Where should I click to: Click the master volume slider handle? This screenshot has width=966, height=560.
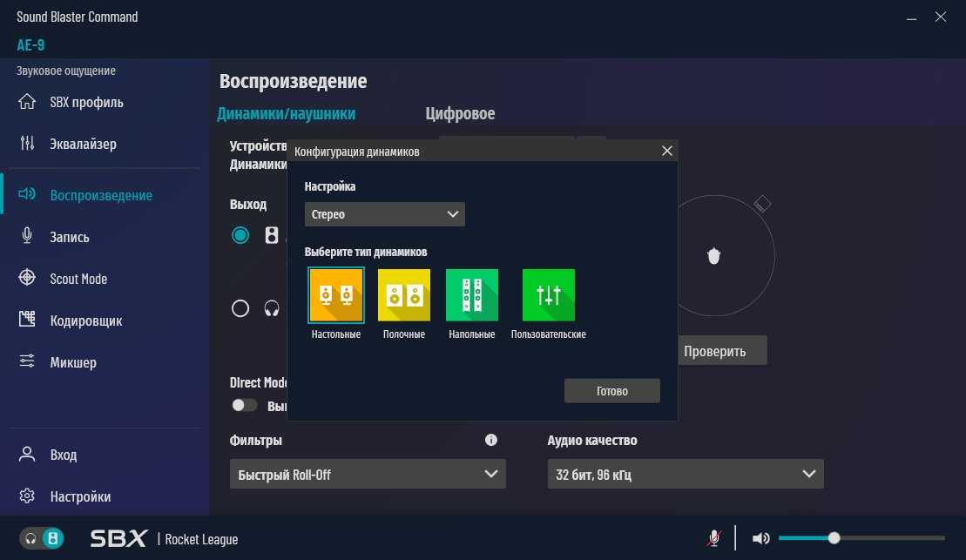[x=834, y=538]
